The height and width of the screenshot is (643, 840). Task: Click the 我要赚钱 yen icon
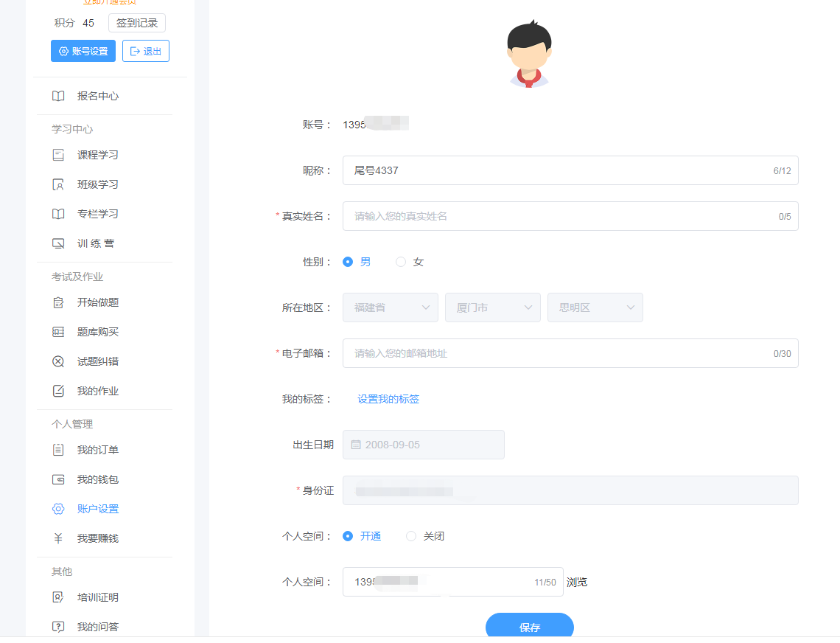point(58,538)
